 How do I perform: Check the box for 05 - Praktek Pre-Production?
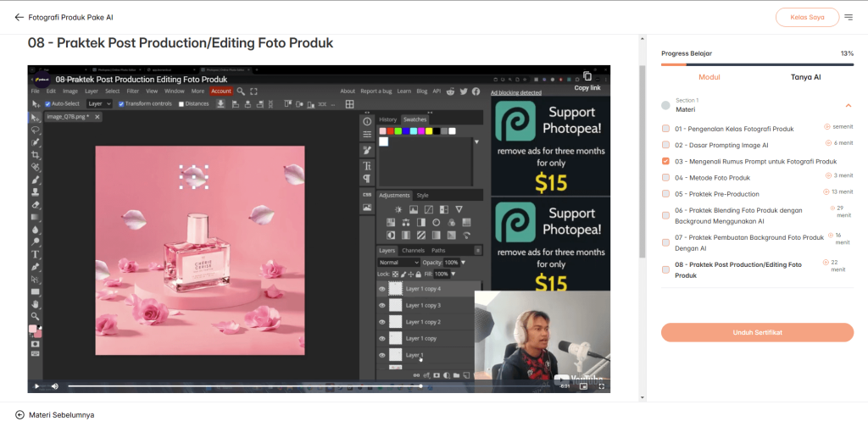point(665,193)
